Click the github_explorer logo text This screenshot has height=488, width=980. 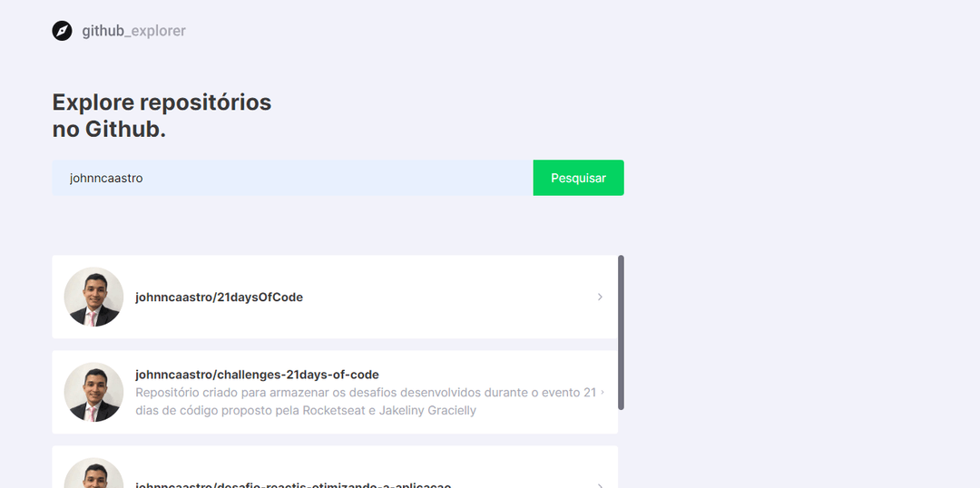133,31
